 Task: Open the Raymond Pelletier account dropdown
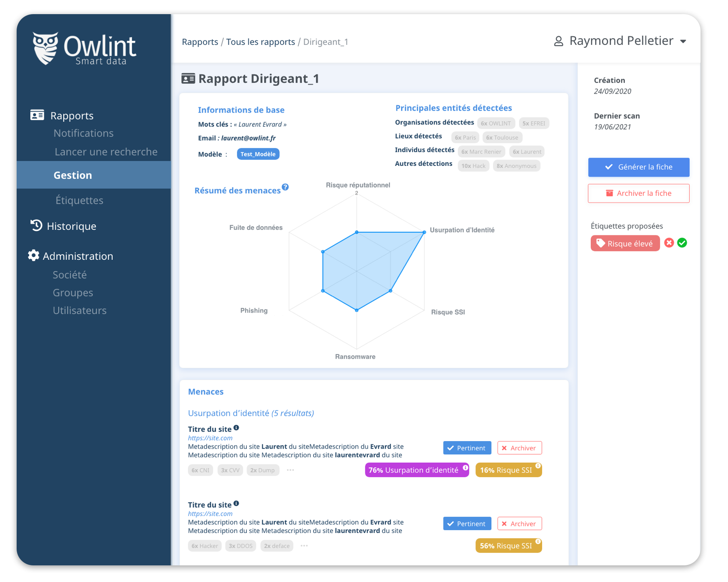click(683, 41)
